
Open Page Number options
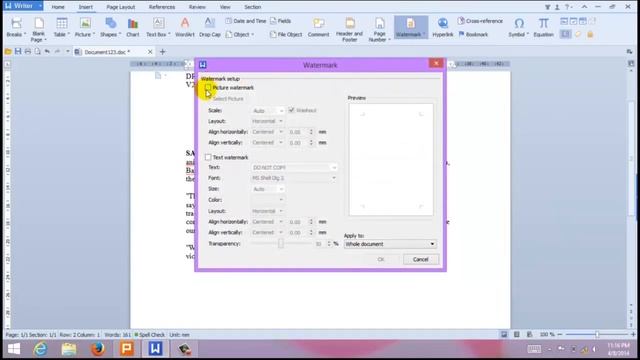[x=380, y=29]
